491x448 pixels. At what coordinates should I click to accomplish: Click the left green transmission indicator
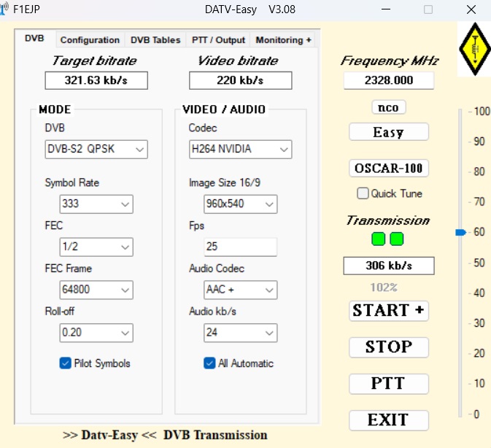[379, 239]
